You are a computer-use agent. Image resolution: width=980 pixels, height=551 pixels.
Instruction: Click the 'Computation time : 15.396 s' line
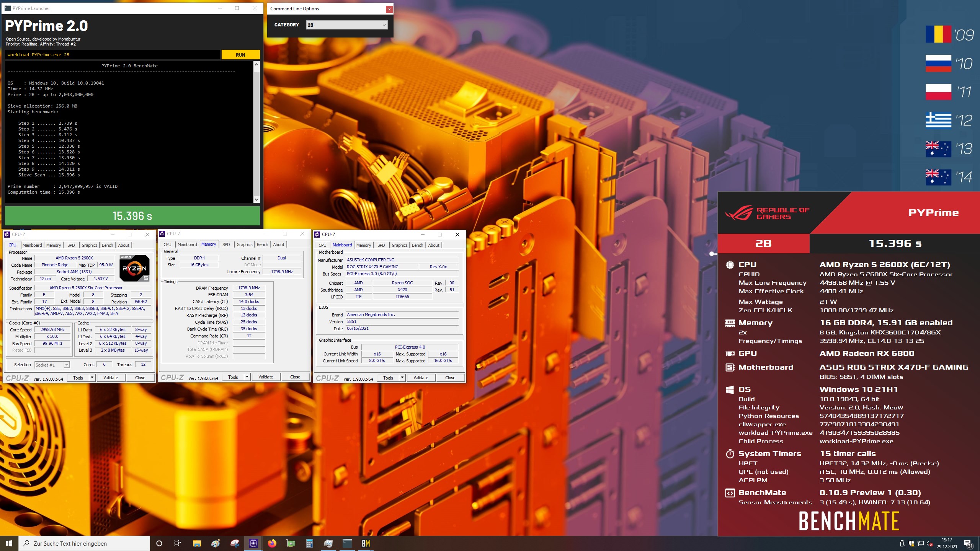[x=44, y=192]
